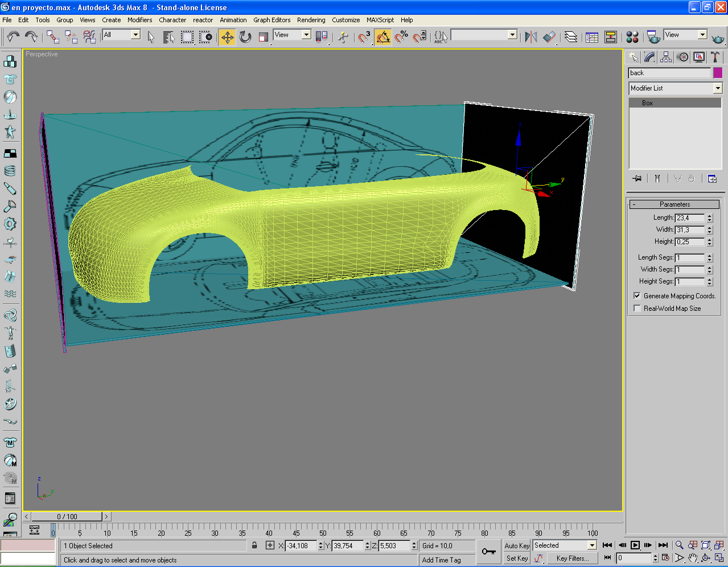The image size is (728, 567).
Task: Switch to the Utilities hammer tab
Action: tap(715, 57)
